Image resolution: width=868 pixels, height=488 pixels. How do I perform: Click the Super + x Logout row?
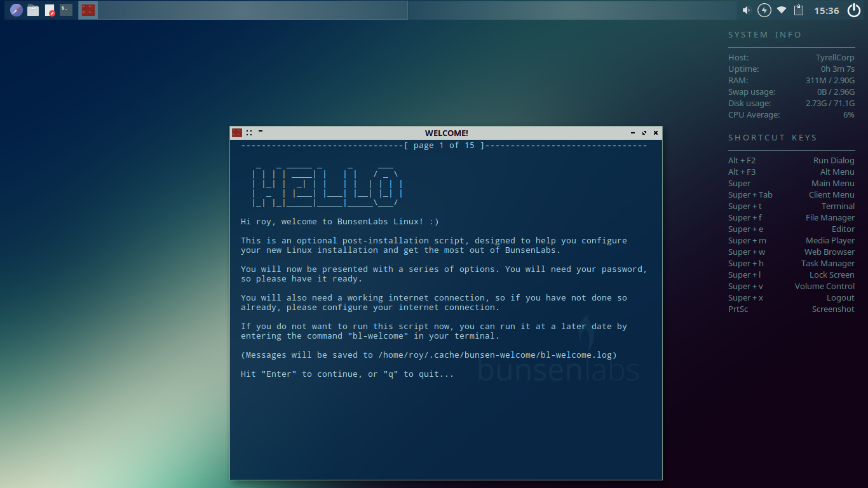pyautogui.click(x=791, y=298)
